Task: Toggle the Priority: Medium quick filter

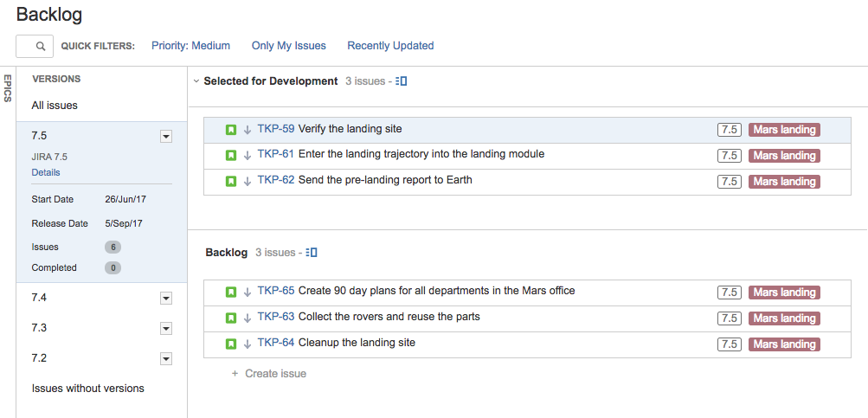Action: (191, 46)
